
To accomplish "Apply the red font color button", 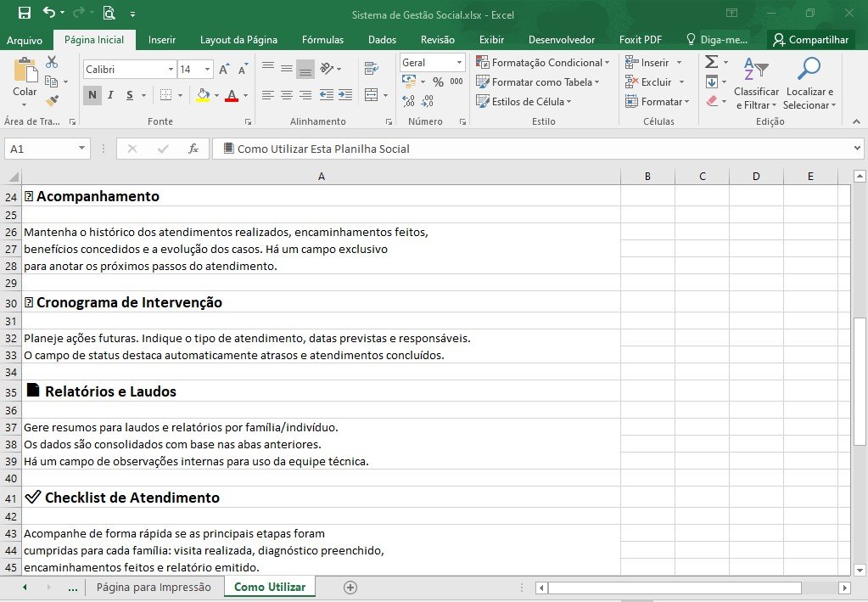I will pyautogui.click(x=232, y=95).
